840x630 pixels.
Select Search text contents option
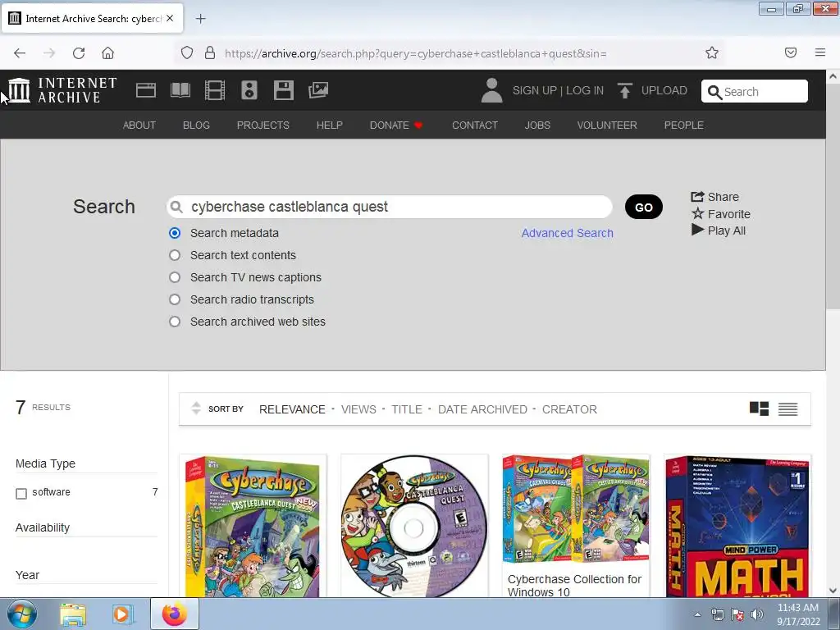pyautogui.click(x=175, y=255)
